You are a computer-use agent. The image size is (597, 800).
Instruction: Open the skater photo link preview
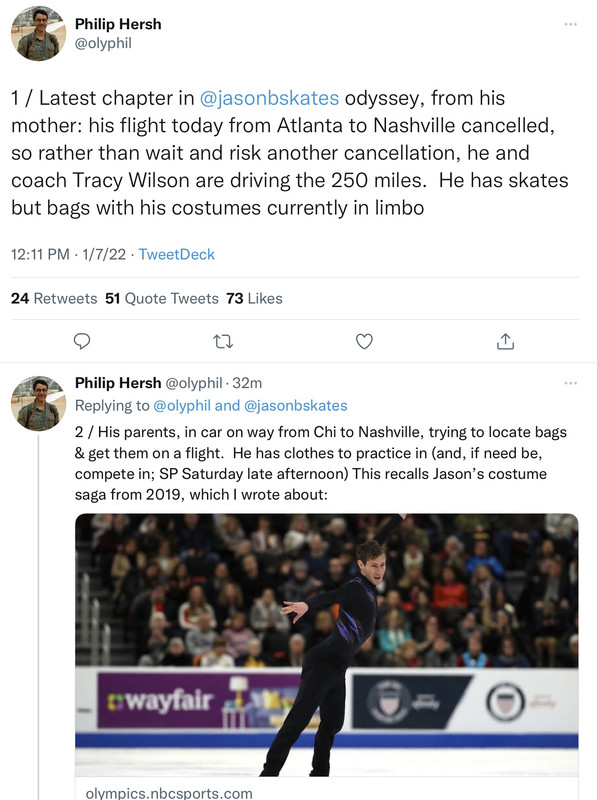coord(327,645)
